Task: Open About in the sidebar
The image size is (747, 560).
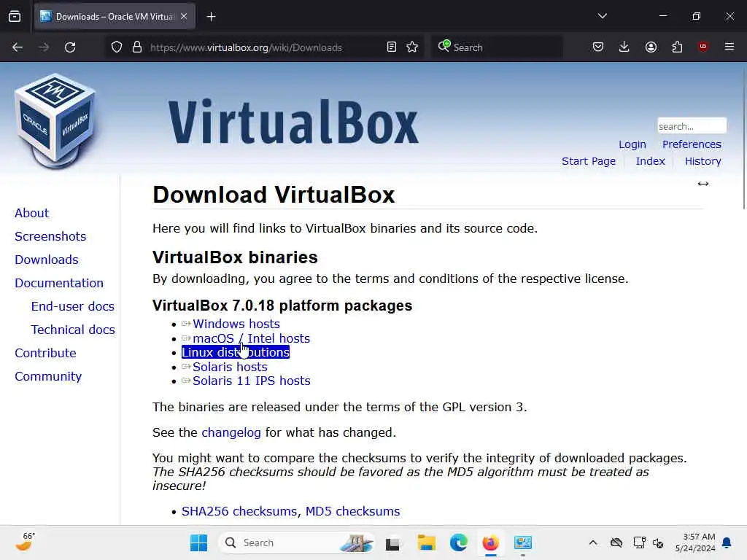Action: coord(31,213)
